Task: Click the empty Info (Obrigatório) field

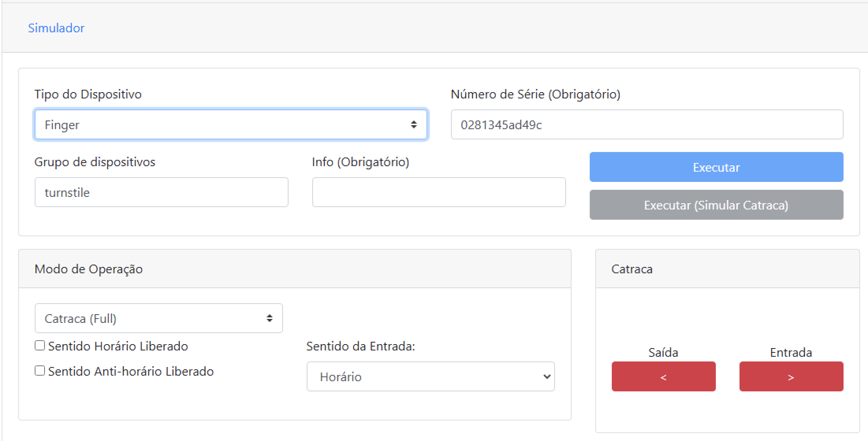Action: click(x=439, y=193)
